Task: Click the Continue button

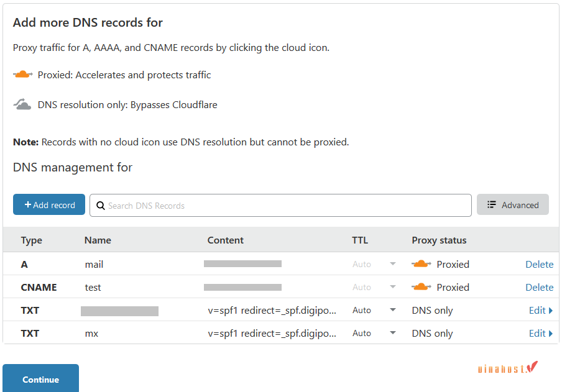Action: [x=40, y=378]
